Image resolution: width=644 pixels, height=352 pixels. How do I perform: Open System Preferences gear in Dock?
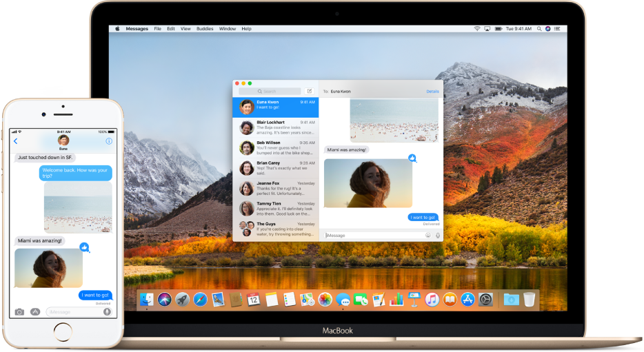(x=485, y=300)
